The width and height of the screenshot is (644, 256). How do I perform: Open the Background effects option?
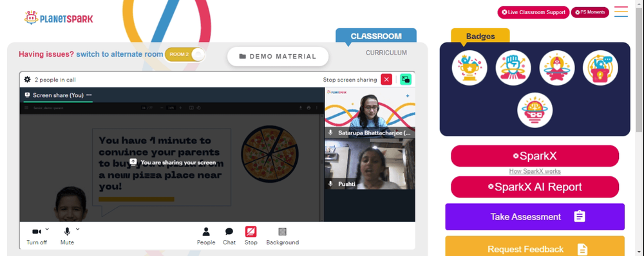(283, 236)
